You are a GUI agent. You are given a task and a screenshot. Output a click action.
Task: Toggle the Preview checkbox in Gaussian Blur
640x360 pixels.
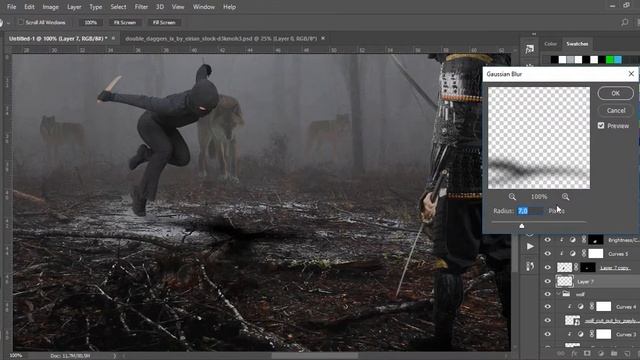[601, 126]
